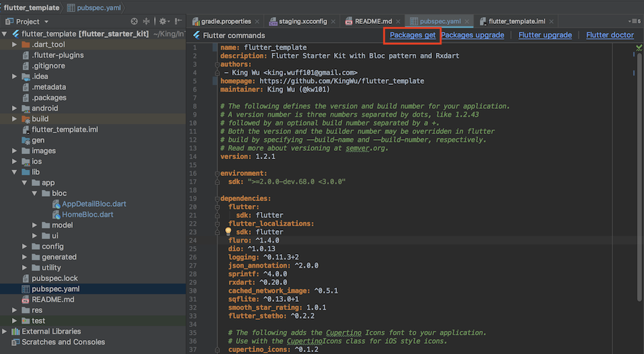This screenshot has width=644, height=354.
Task: Select the .packages file
Action: (x=49, y=97)
